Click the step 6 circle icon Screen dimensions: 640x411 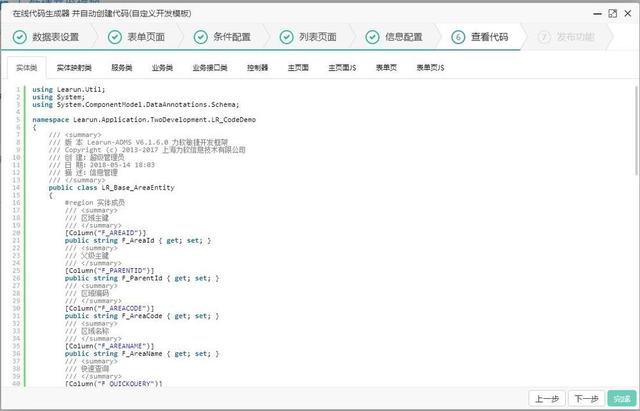click(x=458, y=37)
